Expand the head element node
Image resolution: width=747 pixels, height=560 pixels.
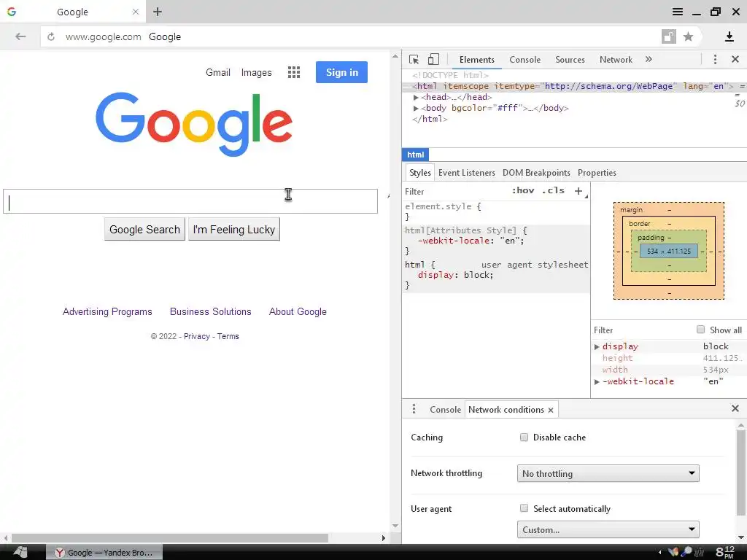416,97
